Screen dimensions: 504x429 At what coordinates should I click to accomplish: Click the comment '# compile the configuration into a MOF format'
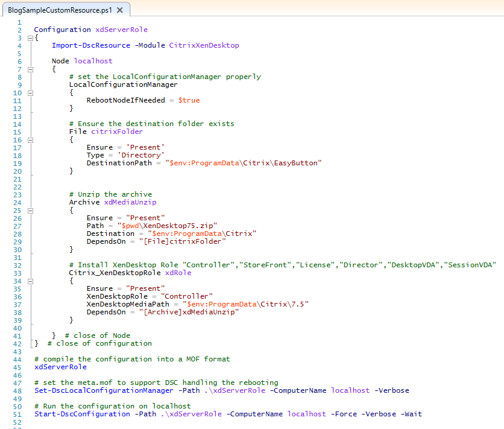[132, 359]
